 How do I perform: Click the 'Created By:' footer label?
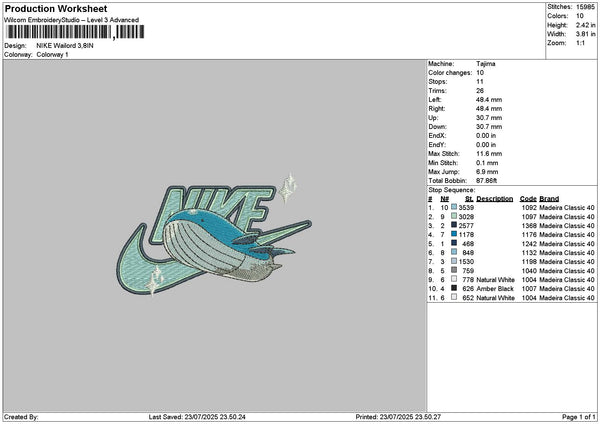(x=21, y=417)
